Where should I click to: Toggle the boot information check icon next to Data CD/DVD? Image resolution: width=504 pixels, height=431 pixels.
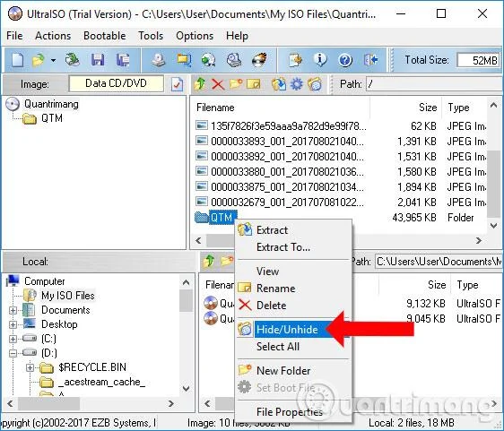click(177, 84)
